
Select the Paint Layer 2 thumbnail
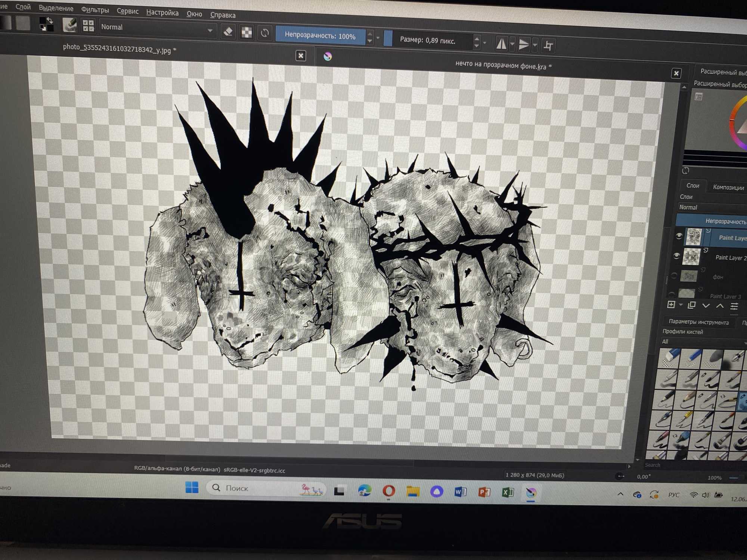tap(691, 256)
